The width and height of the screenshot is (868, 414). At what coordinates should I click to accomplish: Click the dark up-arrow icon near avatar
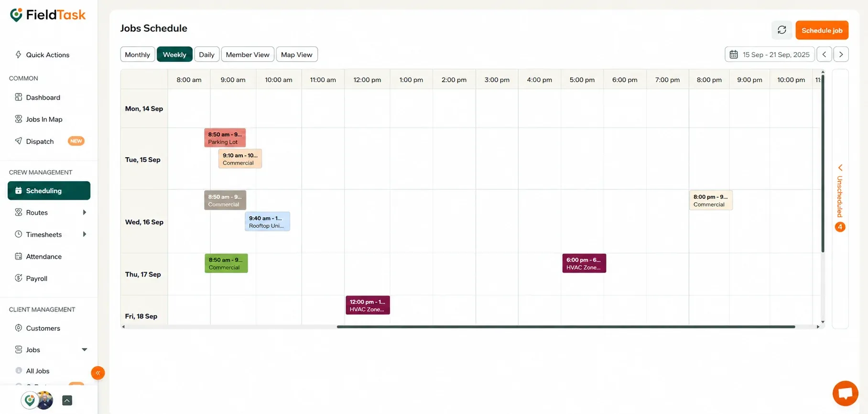[67, 401]
